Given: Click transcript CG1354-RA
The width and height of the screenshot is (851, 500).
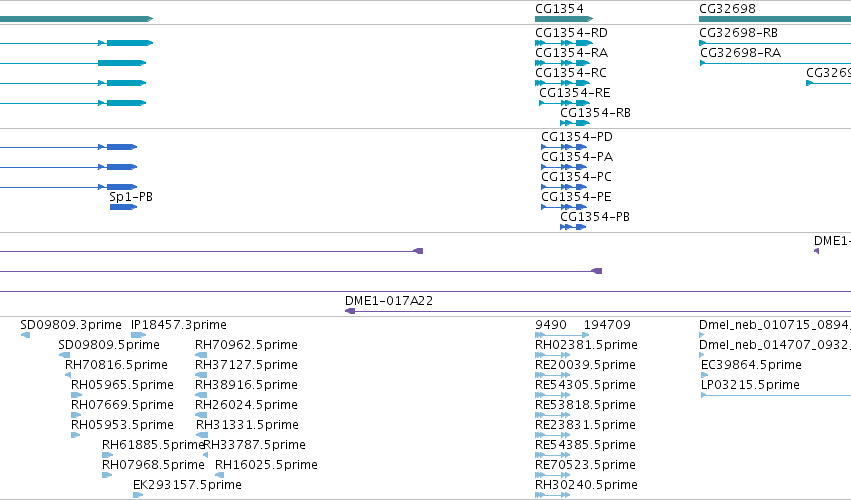Looking at the screenshot, I should coord(571,53).
